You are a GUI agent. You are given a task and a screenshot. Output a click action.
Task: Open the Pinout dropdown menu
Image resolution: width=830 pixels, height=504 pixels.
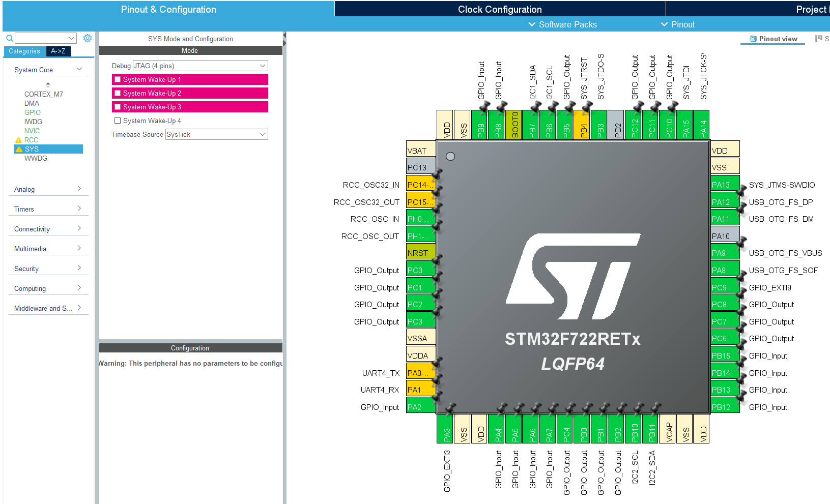[x=677, y=24]
